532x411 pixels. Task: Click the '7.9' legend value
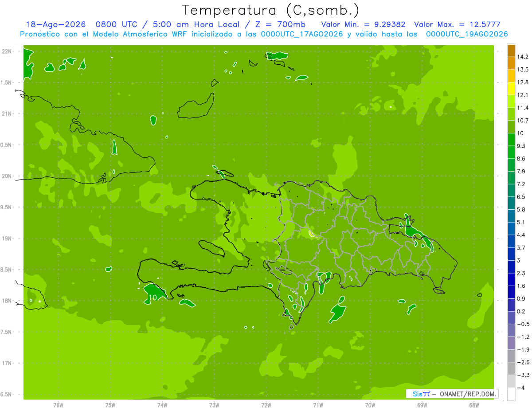point(522,172)
